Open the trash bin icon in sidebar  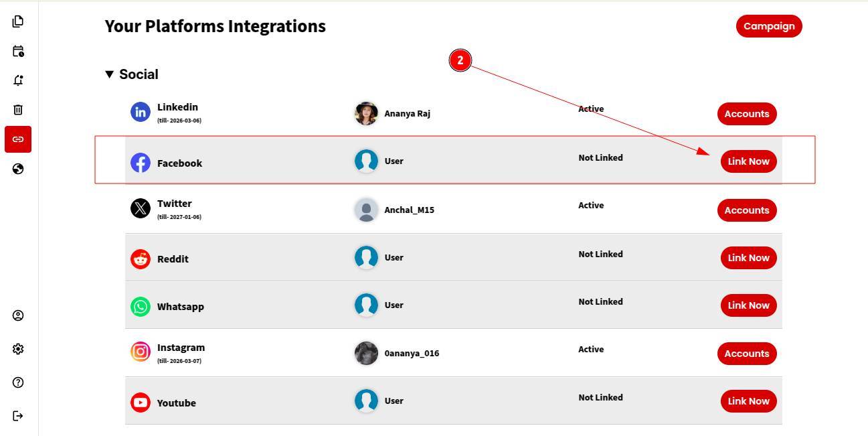18,110
